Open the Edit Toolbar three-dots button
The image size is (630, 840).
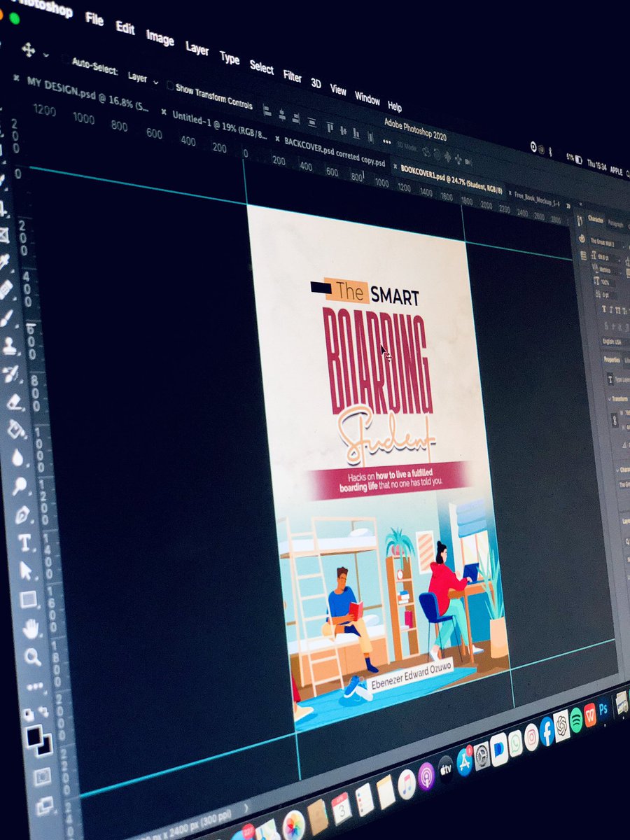click(34, 685)
